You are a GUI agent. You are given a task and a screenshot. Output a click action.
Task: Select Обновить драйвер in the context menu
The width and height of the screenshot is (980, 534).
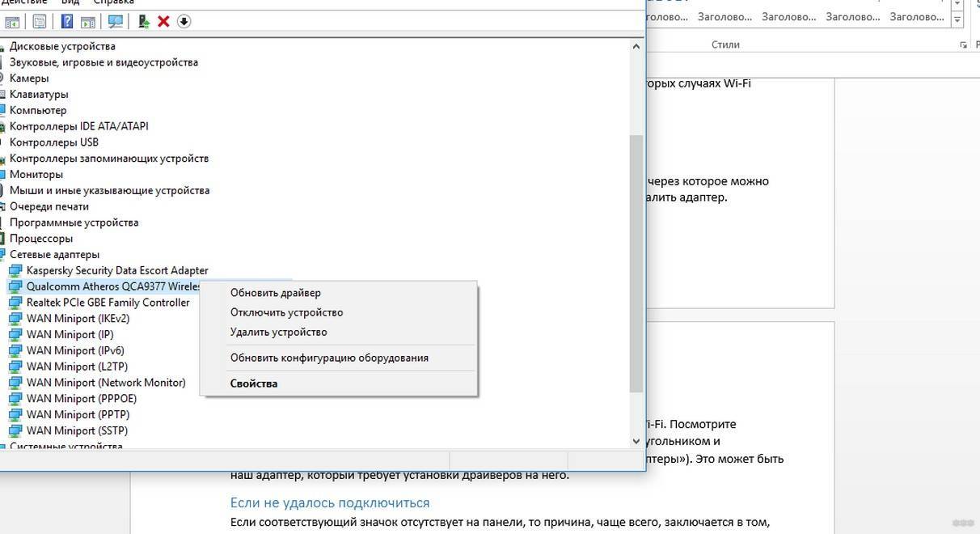click(x=275, y=293)
